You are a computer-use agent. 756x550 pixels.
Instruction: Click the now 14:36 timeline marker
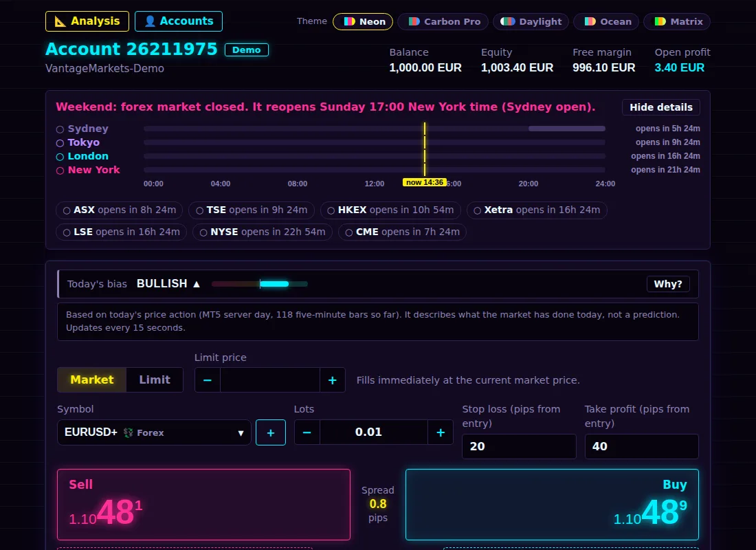[x=424, y=182]
